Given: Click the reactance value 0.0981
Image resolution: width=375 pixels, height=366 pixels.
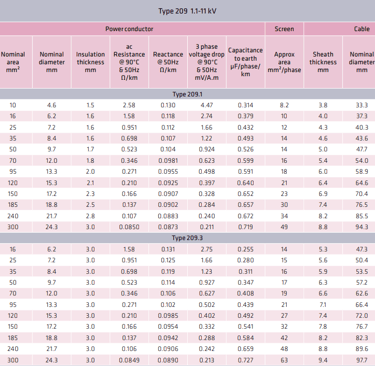Looking at the screenshot, I should tap(168, 161).
